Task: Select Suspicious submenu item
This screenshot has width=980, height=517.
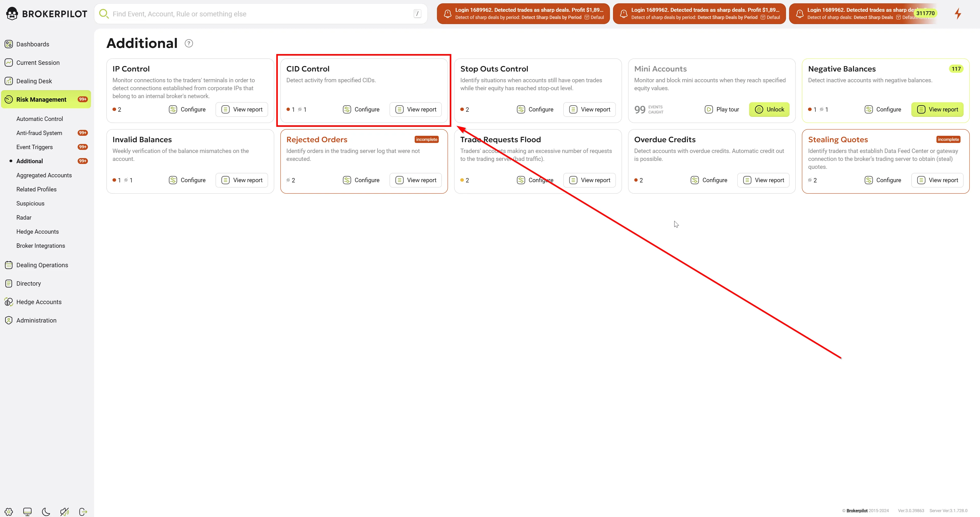Action: [30, 203]
